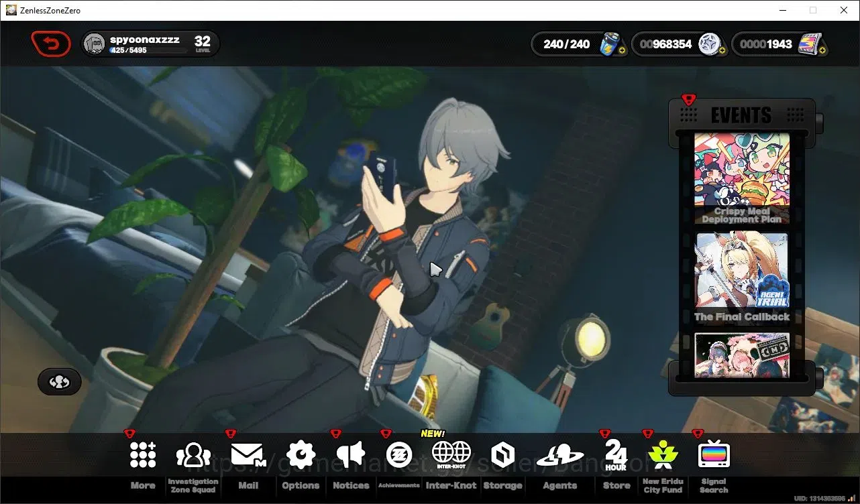Open the Investigation Zone Squad icon
The height and width of the screenshot is (504, 860).
tap(193, 455)
